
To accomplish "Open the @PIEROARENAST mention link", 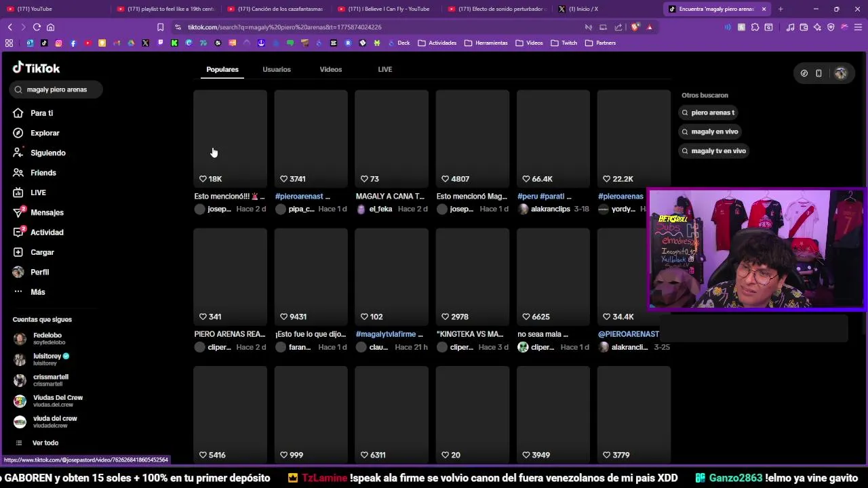I will click(x=629, y=334).
